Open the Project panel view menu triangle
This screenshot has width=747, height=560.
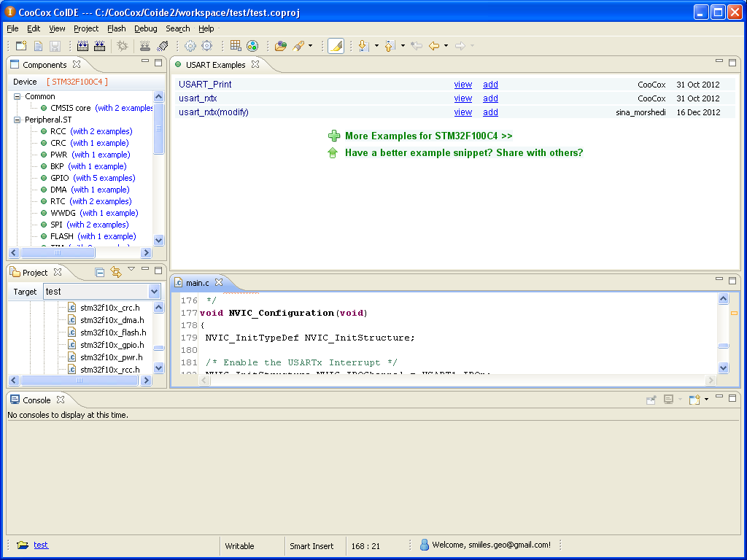point(131,270)
